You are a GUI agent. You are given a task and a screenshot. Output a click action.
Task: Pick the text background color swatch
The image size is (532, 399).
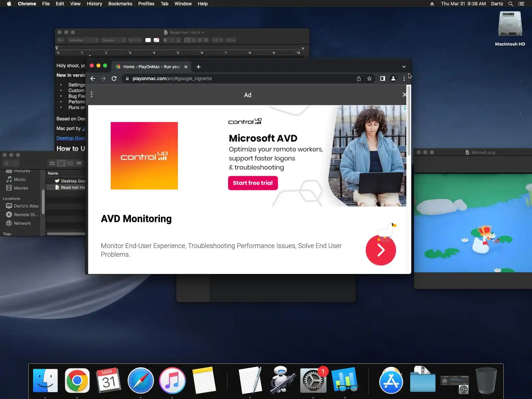(x=156, y=40)
